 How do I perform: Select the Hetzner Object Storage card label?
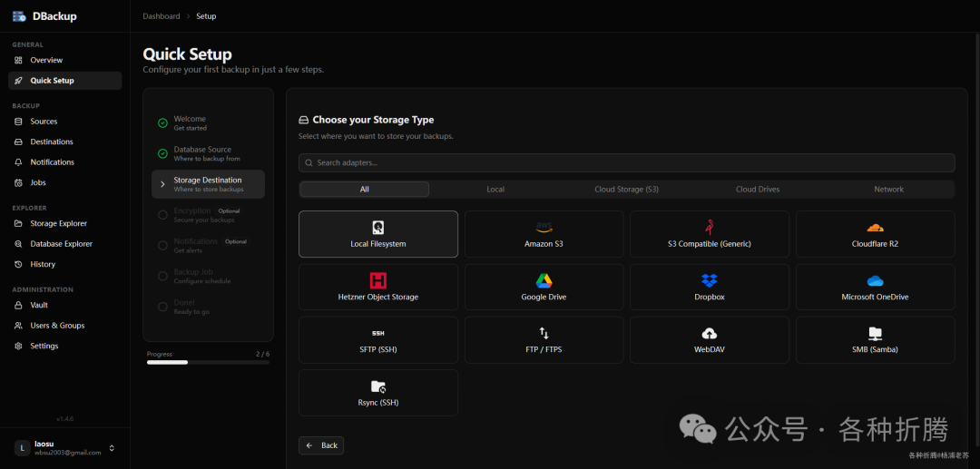coord(378,298)
